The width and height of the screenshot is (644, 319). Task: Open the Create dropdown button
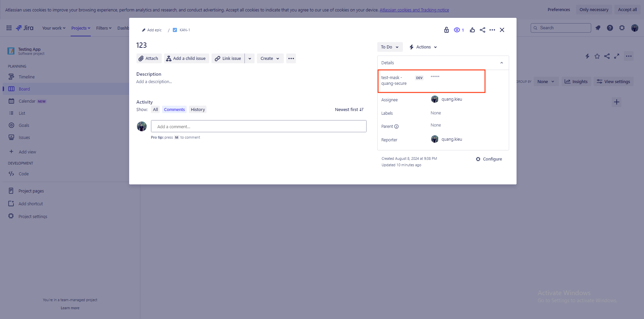click(x=270, y=59)
